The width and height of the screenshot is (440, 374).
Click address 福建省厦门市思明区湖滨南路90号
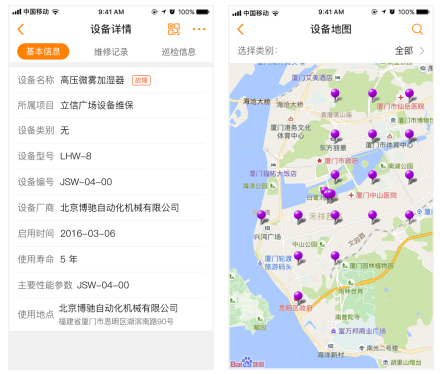point(116,322)
